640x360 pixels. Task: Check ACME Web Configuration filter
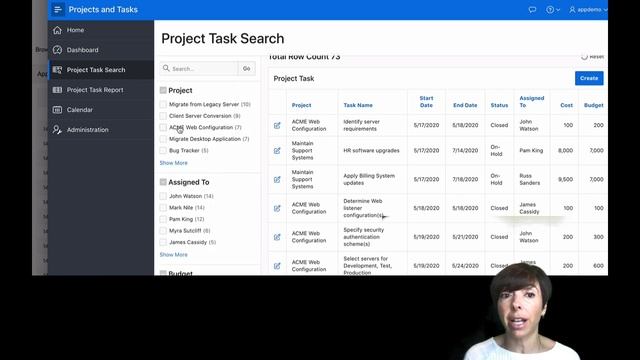(163, 127)
